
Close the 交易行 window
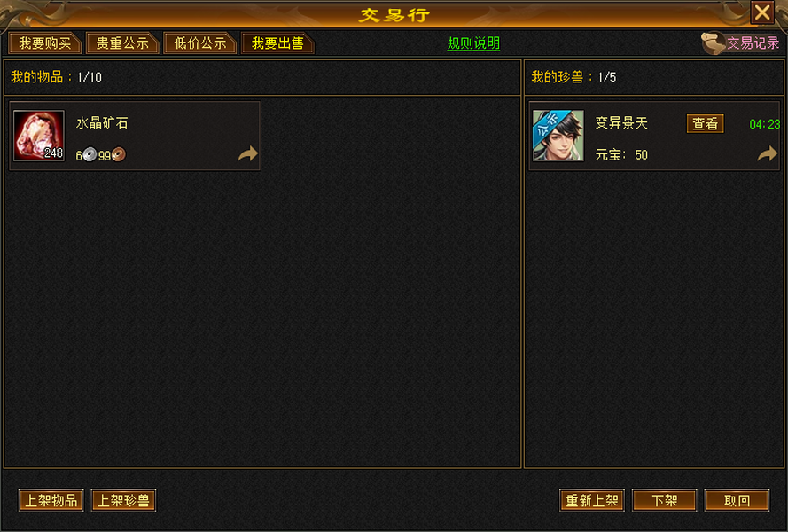[x=762, y=12]
